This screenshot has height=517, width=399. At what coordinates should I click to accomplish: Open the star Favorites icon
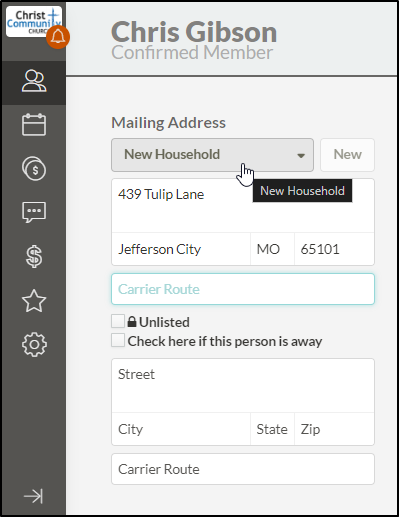[34, 301]
